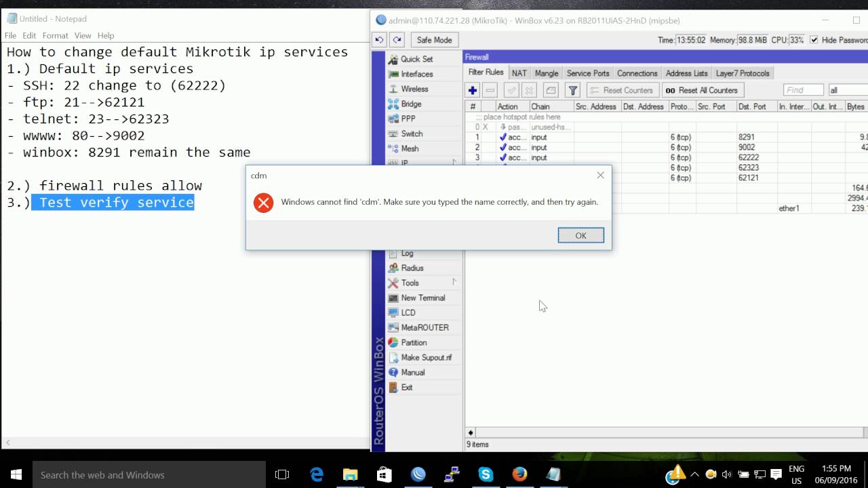This screenshot has width=868, height=488.
Task: Open Radius in WinBox sidebar
Action: click(x=412, y=268)
